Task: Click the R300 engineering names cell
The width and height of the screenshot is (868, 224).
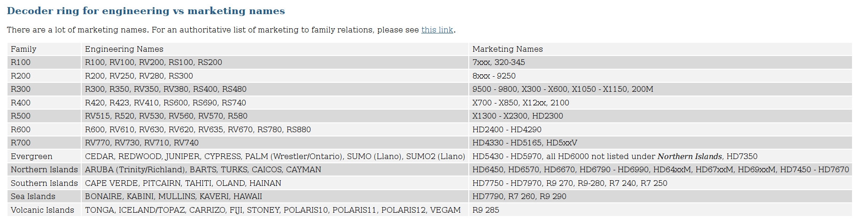Action: (165, 89)
